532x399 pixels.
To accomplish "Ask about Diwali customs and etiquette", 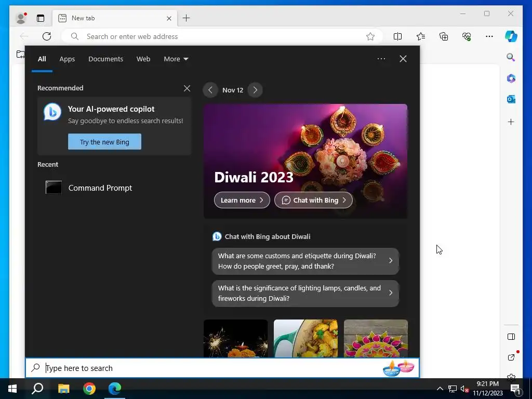I will [x=305, y=261].
